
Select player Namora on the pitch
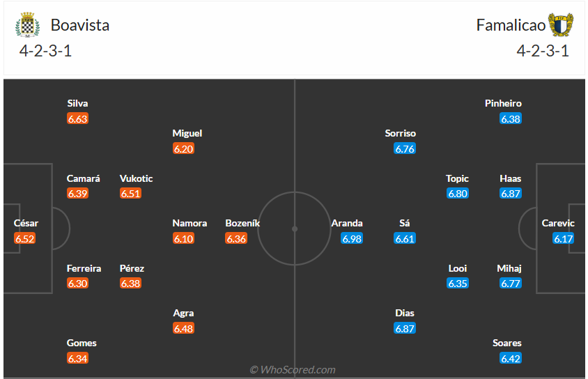pyautogui.click(x=189, y=224)
